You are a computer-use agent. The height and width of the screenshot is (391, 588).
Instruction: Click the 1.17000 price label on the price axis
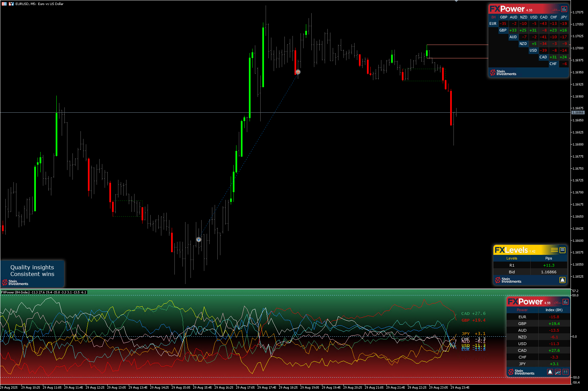click(x=578, y=48)
